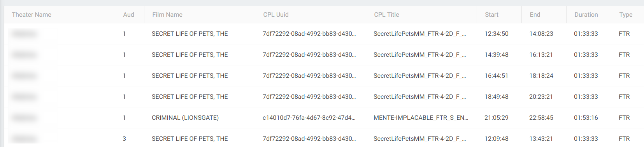Sort table by Aud column

[128, 15]
